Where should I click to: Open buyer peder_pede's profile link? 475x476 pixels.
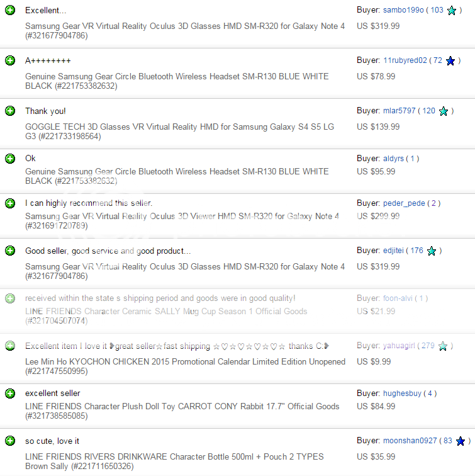coord(404,203)
